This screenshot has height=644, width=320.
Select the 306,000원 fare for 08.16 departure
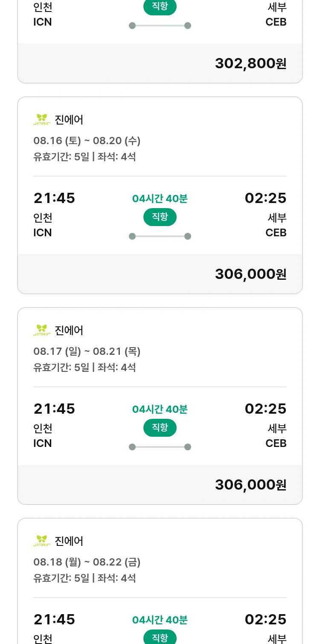point(250,274)
